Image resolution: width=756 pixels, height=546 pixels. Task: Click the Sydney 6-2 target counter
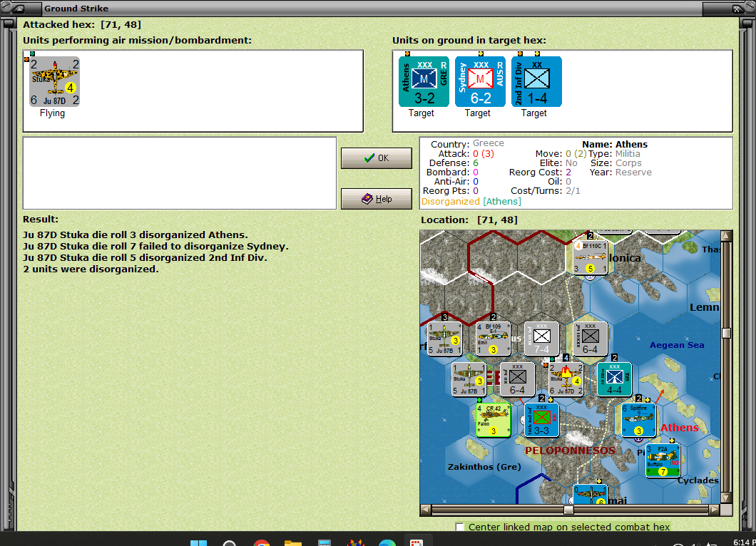(x=479, y=81)
